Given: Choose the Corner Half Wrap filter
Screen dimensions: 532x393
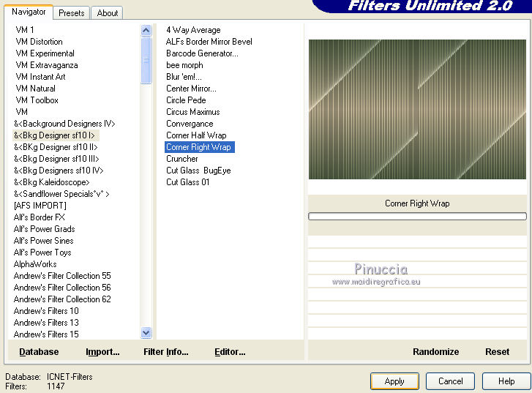Looking at the screenshot, I should pos(196,135).
